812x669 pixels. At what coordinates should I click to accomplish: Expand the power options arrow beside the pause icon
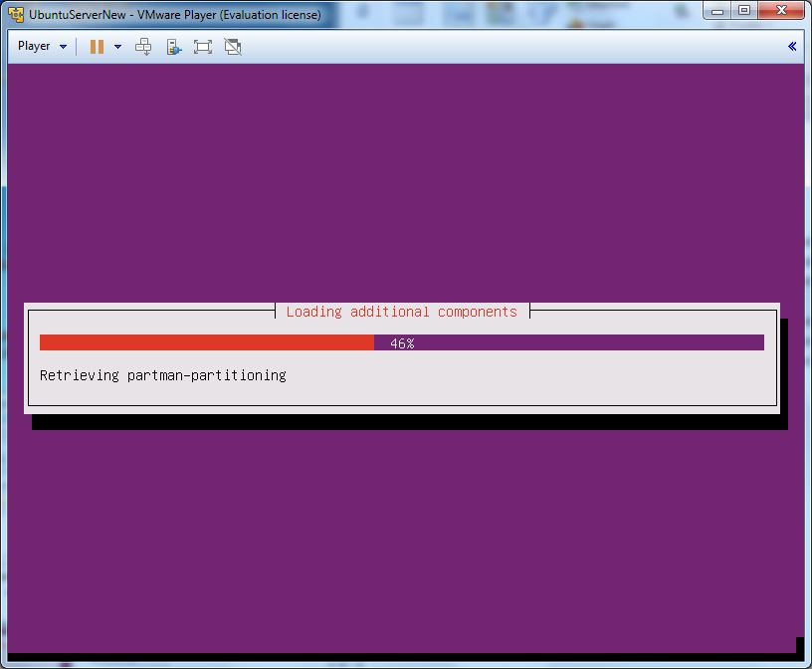coord(117,47)
